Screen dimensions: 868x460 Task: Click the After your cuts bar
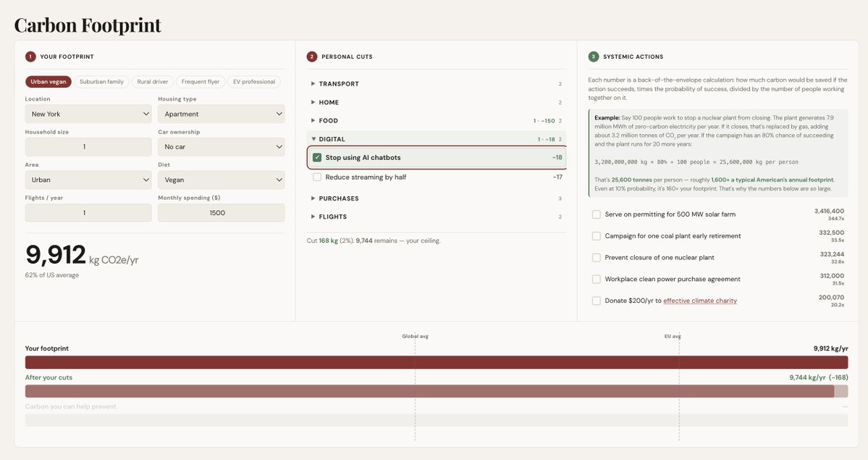[x=437, y=391]
